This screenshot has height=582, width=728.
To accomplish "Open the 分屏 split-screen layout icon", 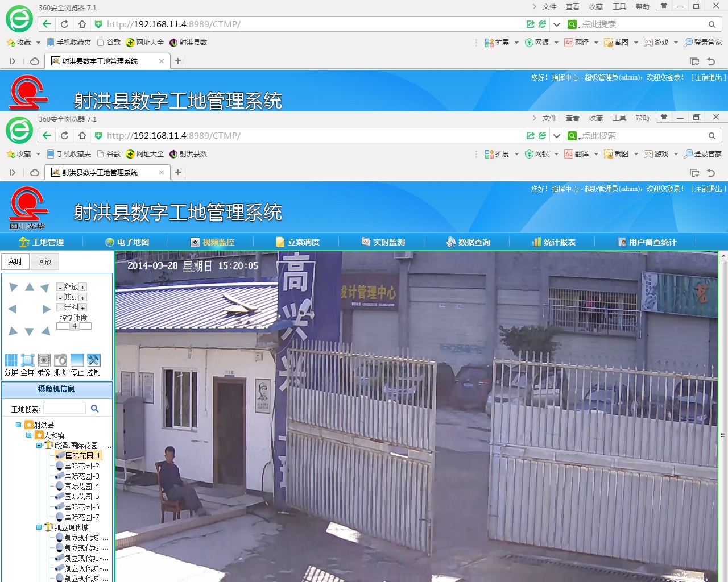I will [11, 360].
